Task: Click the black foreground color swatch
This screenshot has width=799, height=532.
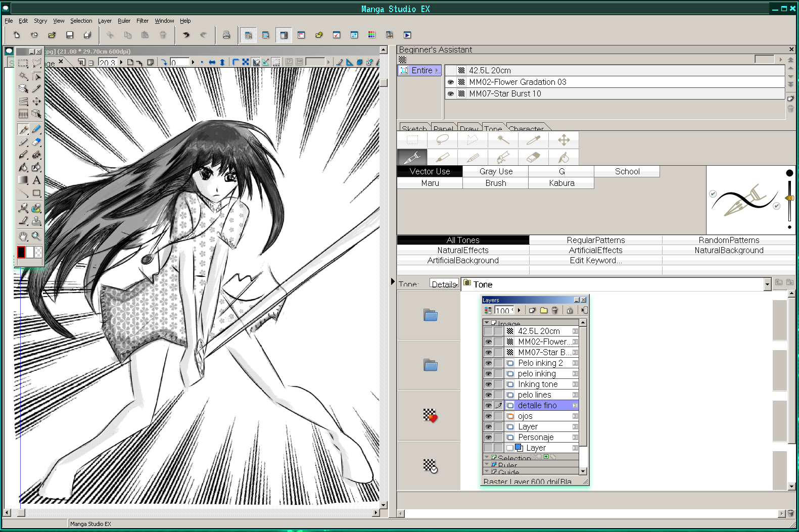Action: tap(21, 252)
